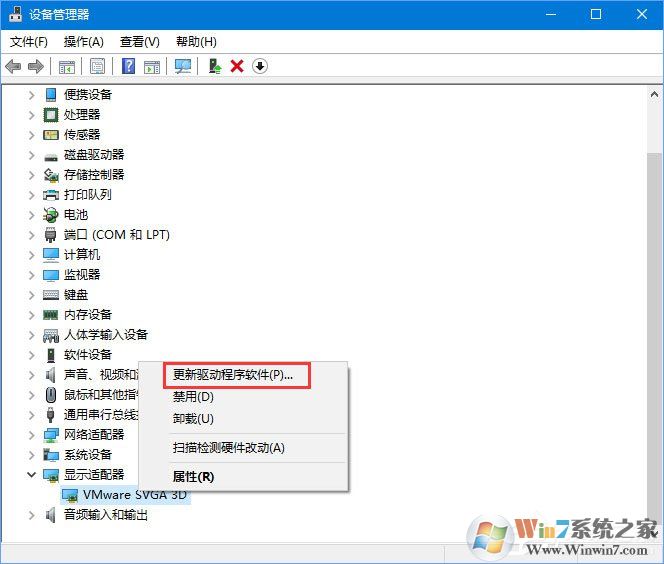This screenshot has width=664, height=564.
Task: Expand the 系统设备 node
Action: [31, 455]
